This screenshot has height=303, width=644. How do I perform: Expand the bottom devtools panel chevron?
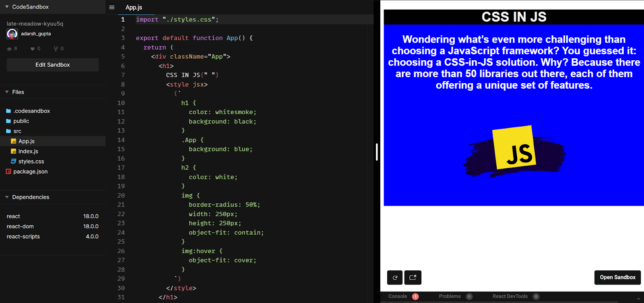pos(638,298)
